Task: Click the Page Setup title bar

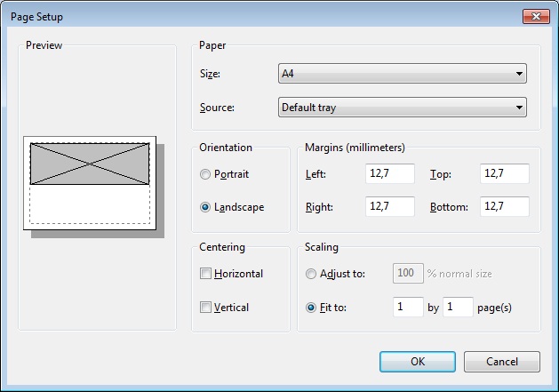Action: pos(267,17)
